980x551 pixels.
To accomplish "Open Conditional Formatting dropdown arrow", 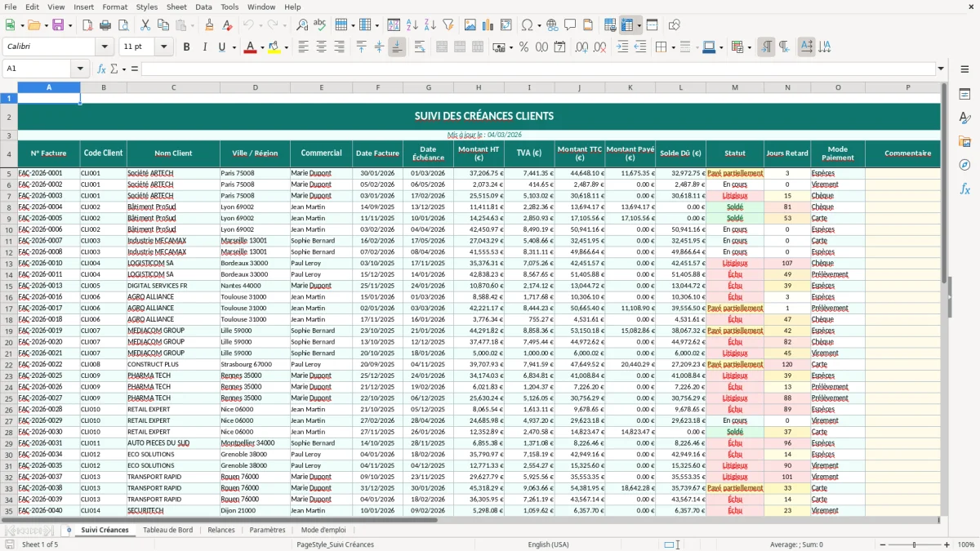I will (x=749, y=47).
